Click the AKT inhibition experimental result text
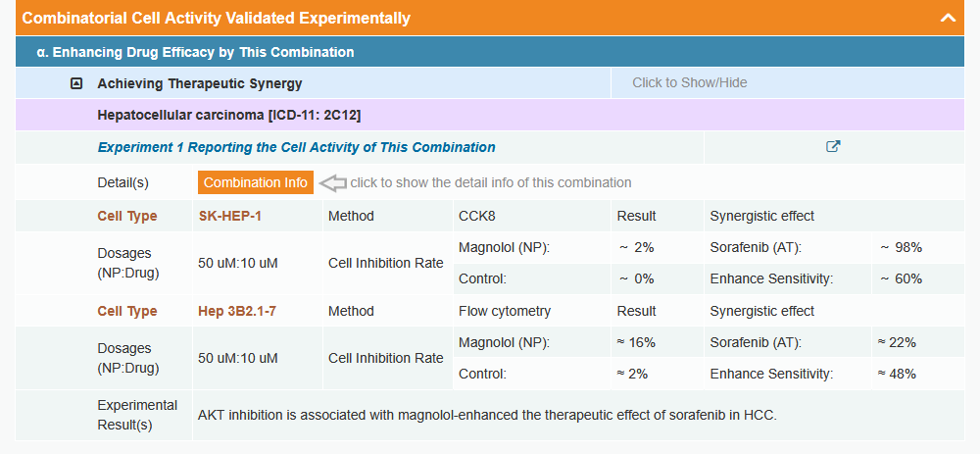The image size is (980, 454). click(x=487, y=415)
